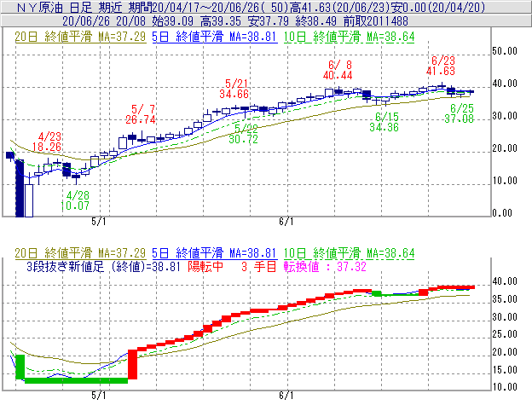Screen dimensions: 532x405
Task: Select the 6/15 34.36 low annotation
Action: (x=385, y=122)
